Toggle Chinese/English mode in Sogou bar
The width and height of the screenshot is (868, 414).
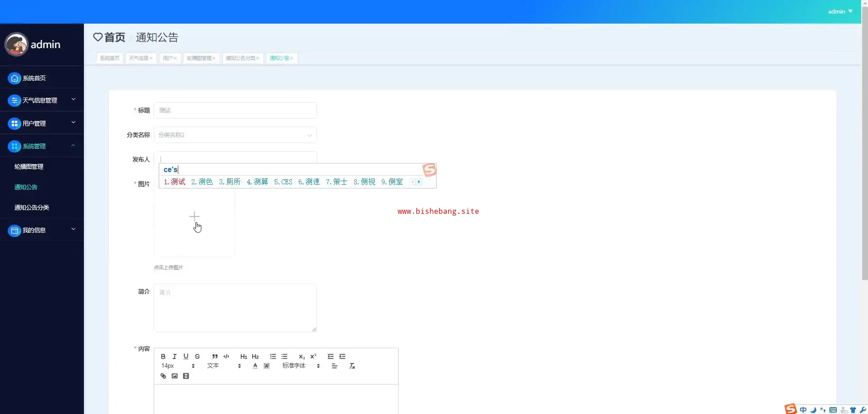pos(803,409)
